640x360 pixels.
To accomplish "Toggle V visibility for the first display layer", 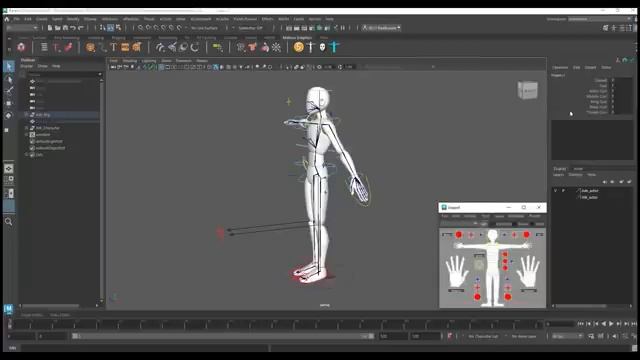I will pos(555,191).
